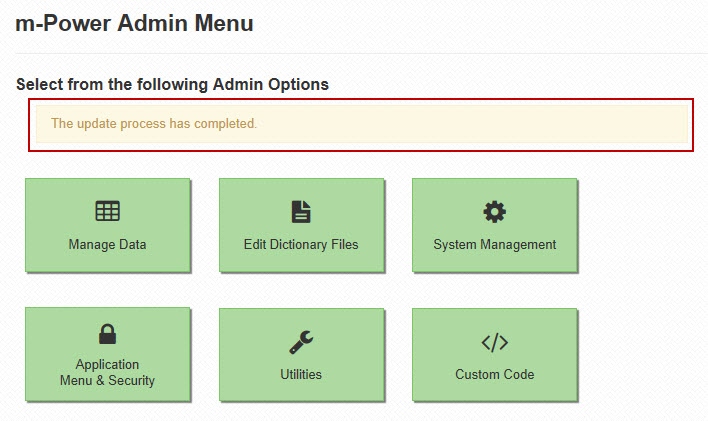Click the padlock icon for Menu & Security
This screenshot has width=708, height=421.
pyautogui.click(x=107, y=334)
